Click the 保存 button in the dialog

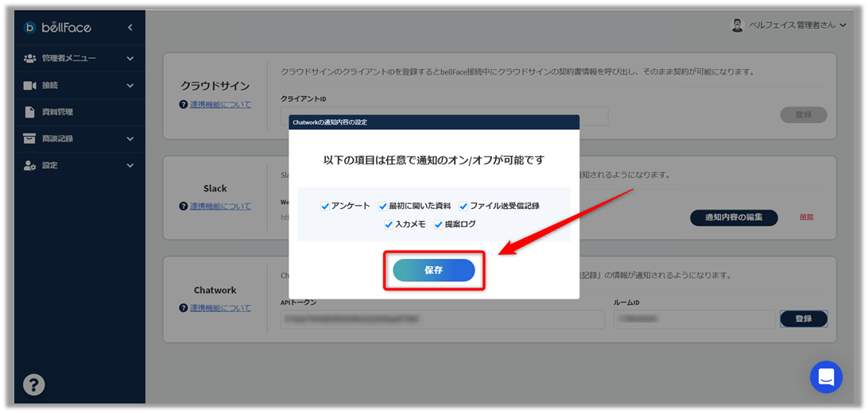tap(434, 270)
